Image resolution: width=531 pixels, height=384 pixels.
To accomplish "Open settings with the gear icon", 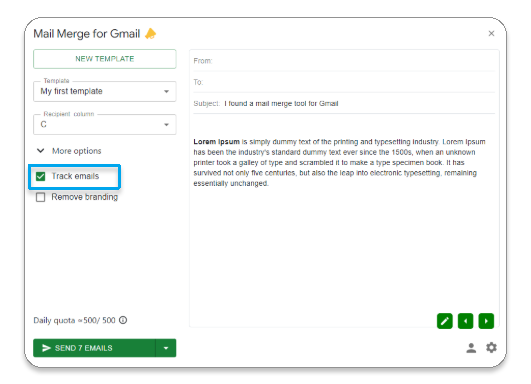I will (x=491, y=347).
